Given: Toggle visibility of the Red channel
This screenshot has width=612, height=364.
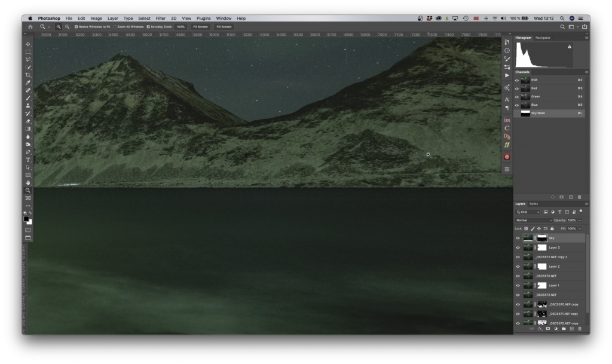Looking at the screenshot, I should (x=517, y=88).
